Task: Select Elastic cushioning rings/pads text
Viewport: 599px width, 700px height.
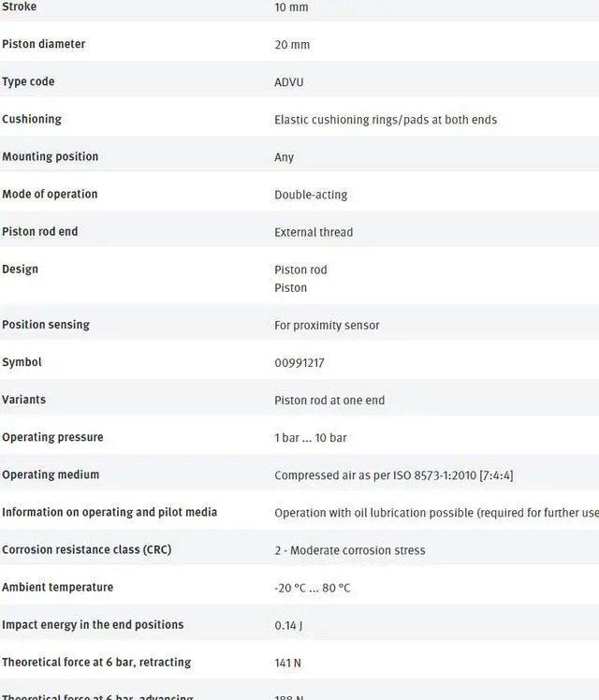Action: click(385, 120)
